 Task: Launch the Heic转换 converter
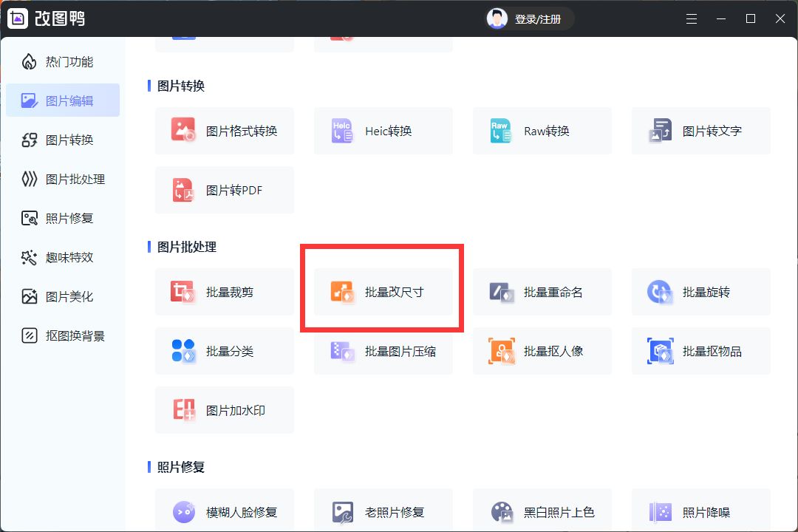383,131
